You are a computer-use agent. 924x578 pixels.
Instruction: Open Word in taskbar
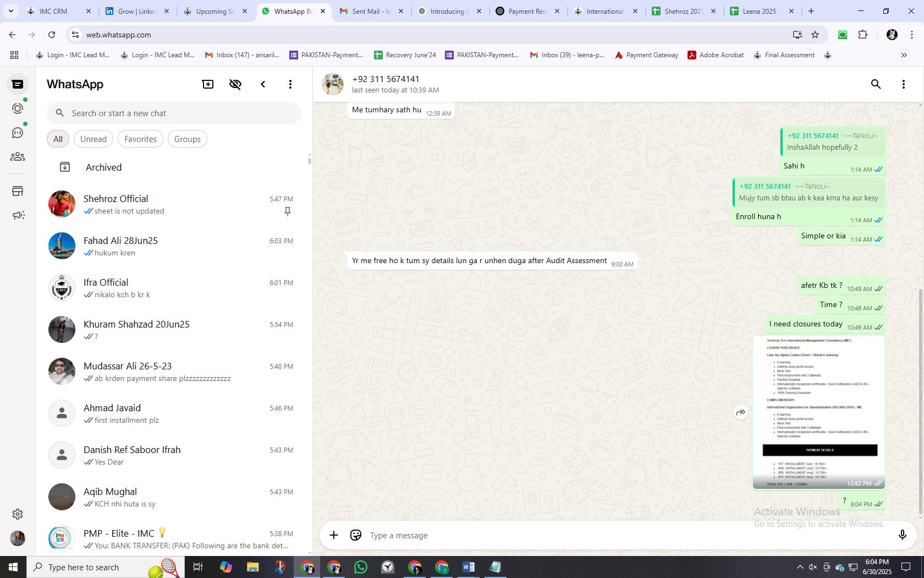click(x=469, y=567)
